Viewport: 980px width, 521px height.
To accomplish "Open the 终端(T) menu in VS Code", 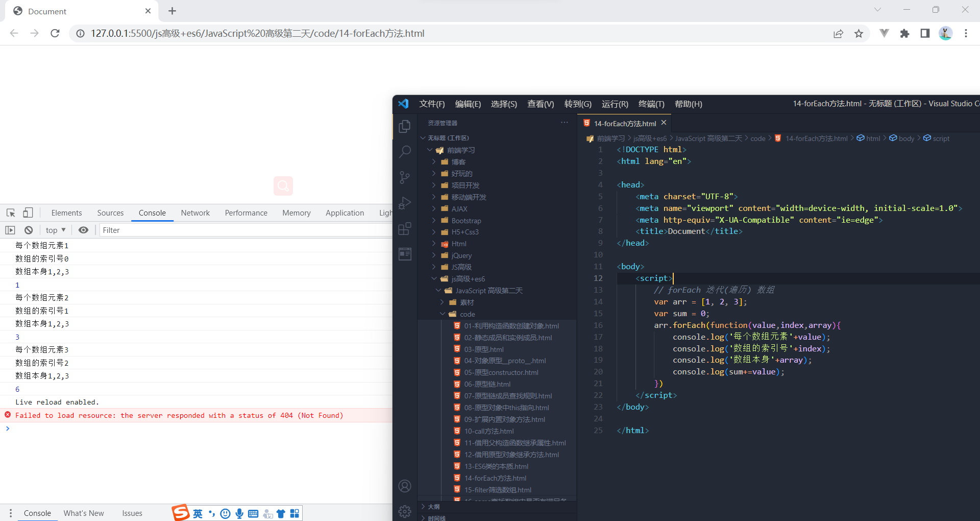I will click(x=651, y=104).
